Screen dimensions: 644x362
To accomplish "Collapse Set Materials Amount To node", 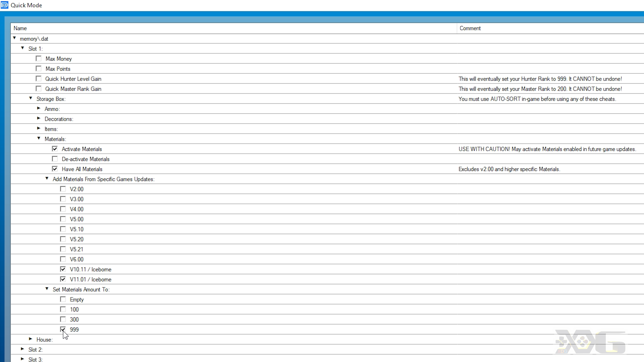I will [47, 289].
